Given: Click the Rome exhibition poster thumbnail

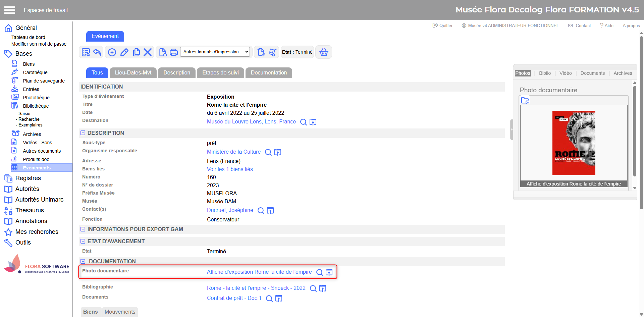Looking at the screenshot, I should (574, 143).
